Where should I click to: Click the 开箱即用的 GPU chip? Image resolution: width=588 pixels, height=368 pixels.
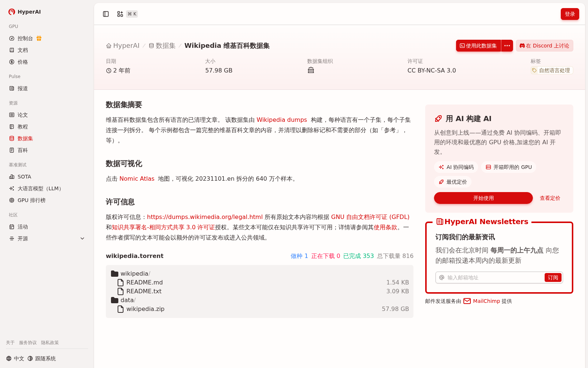pos(509,167)
